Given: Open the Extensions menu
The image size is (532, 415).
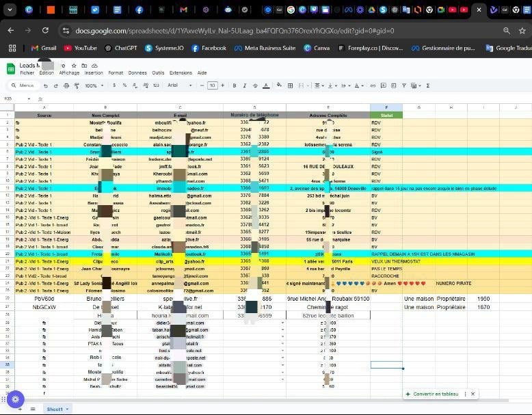Looking at the screenshot, I should coord(181,72).
